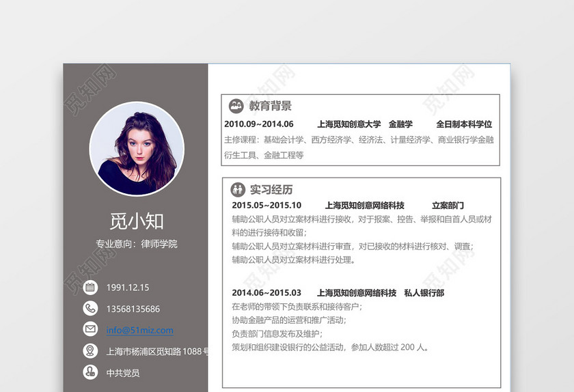Image resolution: width=574 pixels, height=392 pixels.
Task: Click line mentioning 报案、控告、举报
Action: coord(361,219)
